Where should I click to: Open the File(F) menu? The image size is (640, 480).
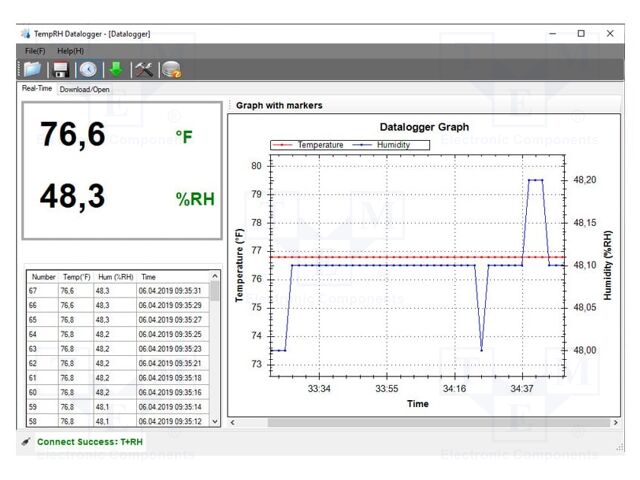point(35,50)
